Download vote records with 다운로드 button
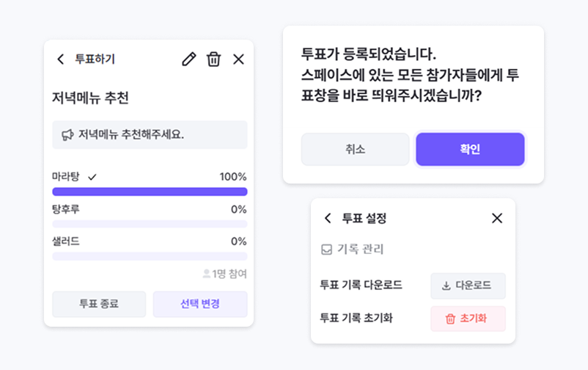 (x=468, y=286)
